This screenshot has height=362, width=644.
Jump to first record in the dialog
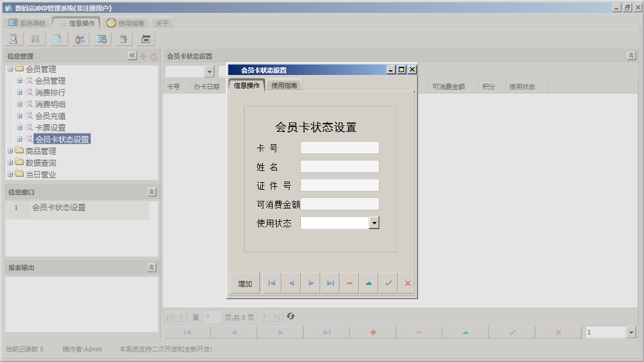[x=271, y=283]
